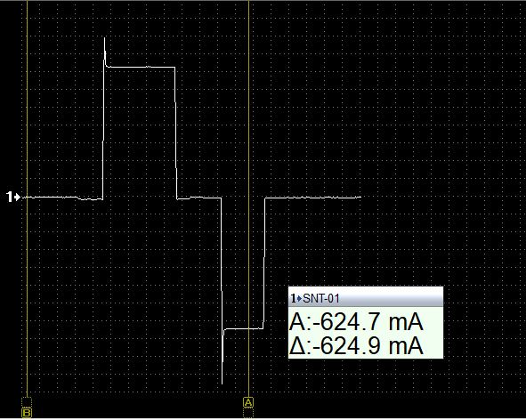Click the positive overshoot spike peak
Viewport: 526px width, 420px height.
click(105, 38)
